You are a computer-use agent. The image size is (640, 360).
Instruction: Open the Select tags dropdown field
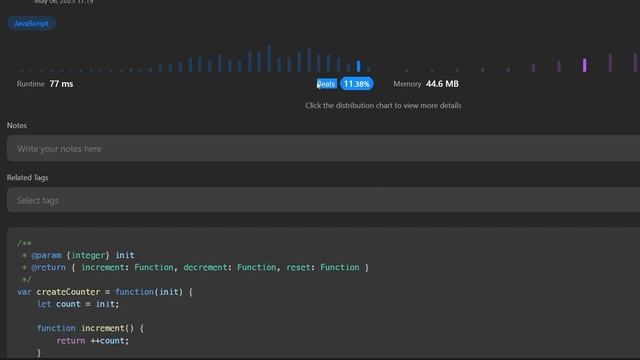click(323, 200)
